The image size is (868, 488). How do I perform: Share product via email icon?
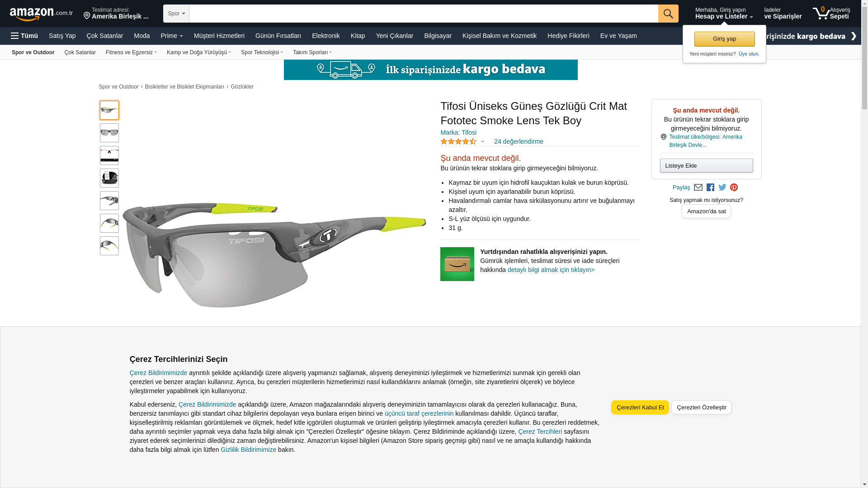[698, 188]
